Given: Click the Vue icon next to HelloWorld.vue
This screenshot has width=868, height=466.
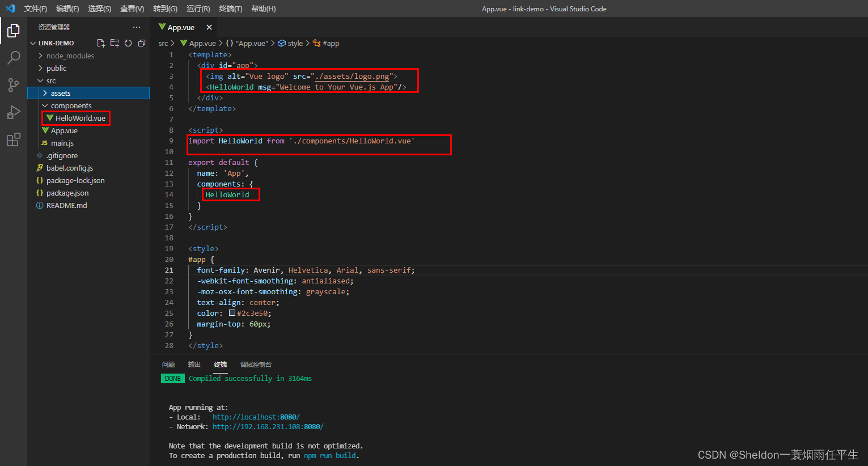Looking at the screenshot, I should [50, 118].
